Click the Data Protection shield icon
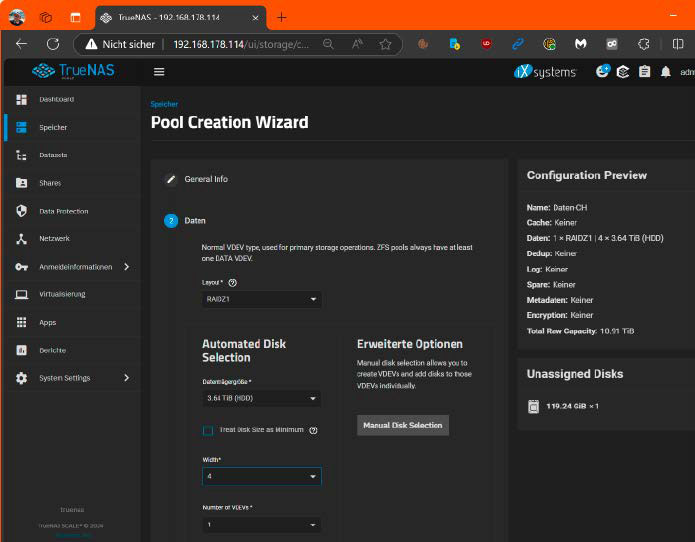The image size is (695, 542). [21, 211]
